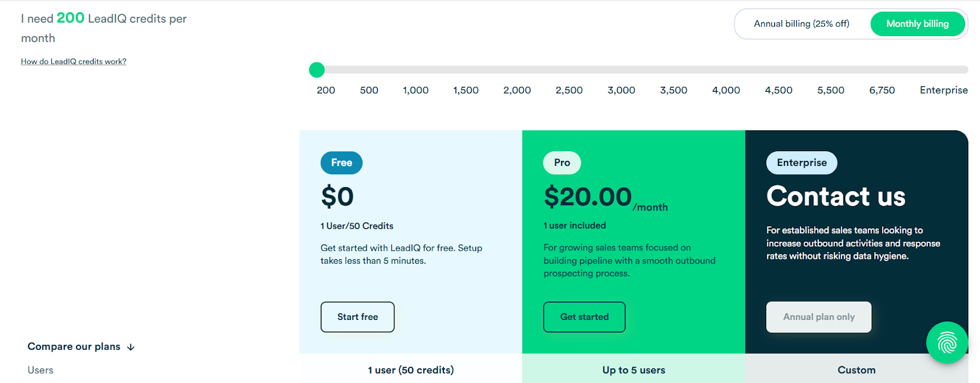
Task: Select 3,500 credits per month
Action: pos(673,90)
